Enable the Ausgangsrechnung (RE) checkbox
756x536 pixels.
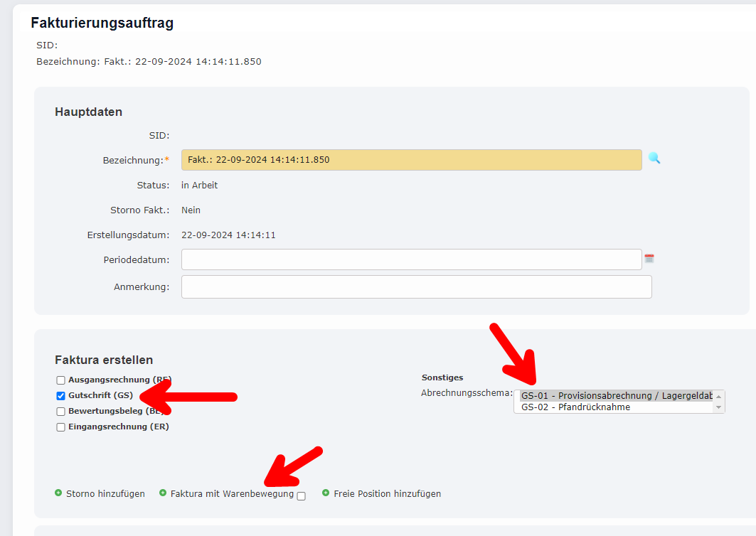60,380
